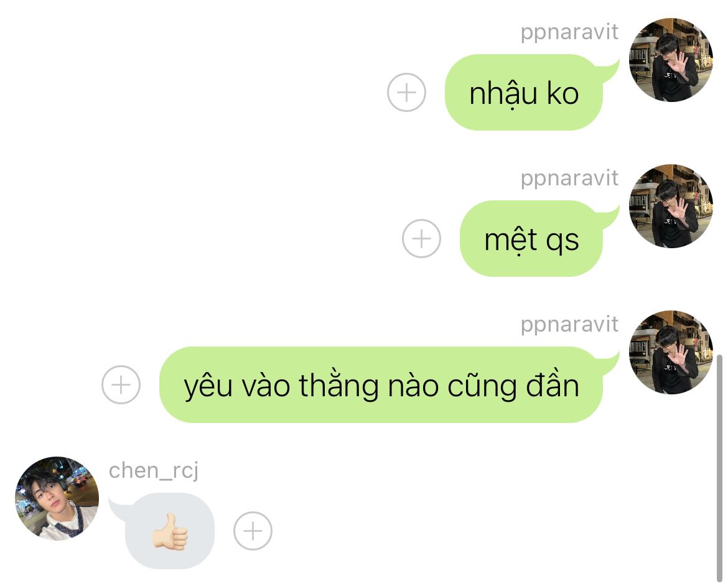The height and width of the screenshot is (586, 728).
Task: Select the "mệt qs" message bubble
Action: click(x=531, y=239)
